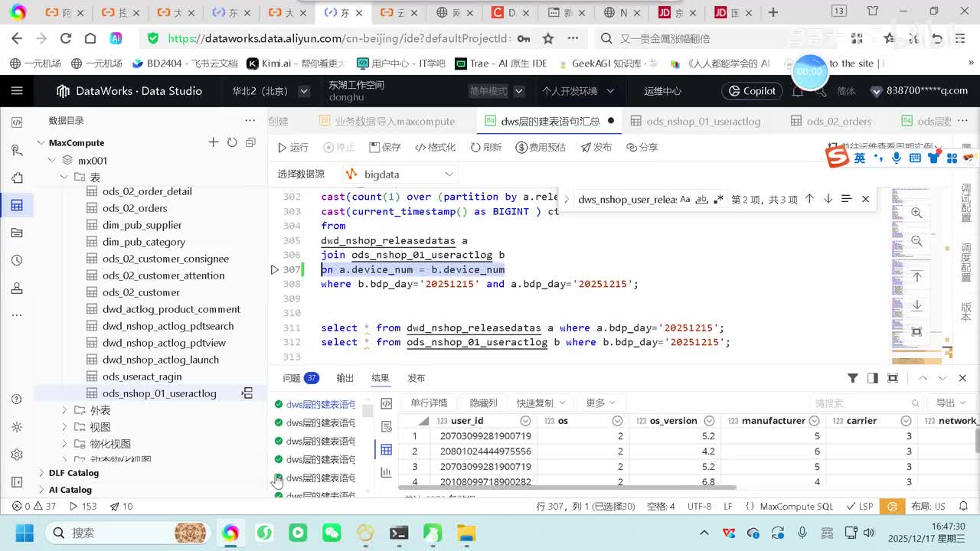Open 运维中心 operations center link
Screen dimensions: 980x551
click(662, 91)
